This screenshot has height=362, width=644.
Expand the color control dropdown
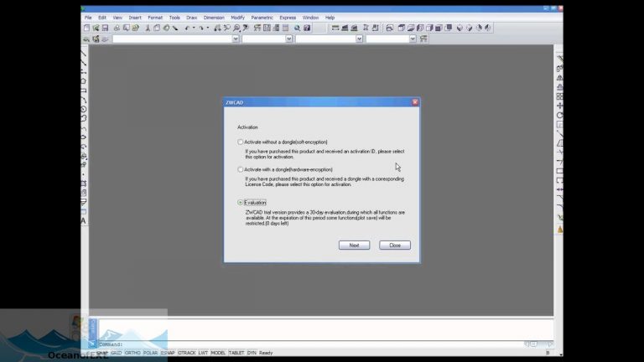point(288,39)
